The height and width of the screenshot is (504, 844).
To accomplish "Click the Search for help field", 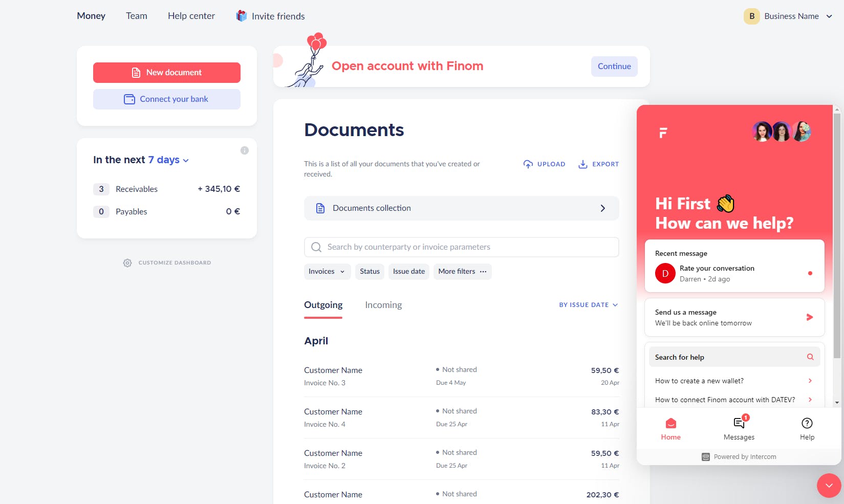I will (x=734, y=357).
